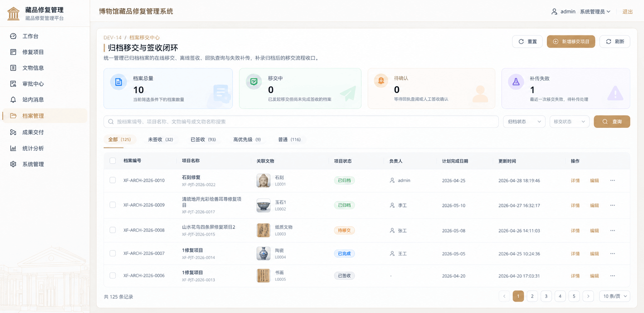Image resolution: width=644 pixels, height=313 pixels.
Task: Switch to the 高优先级 tab
Action: [247, 140]
